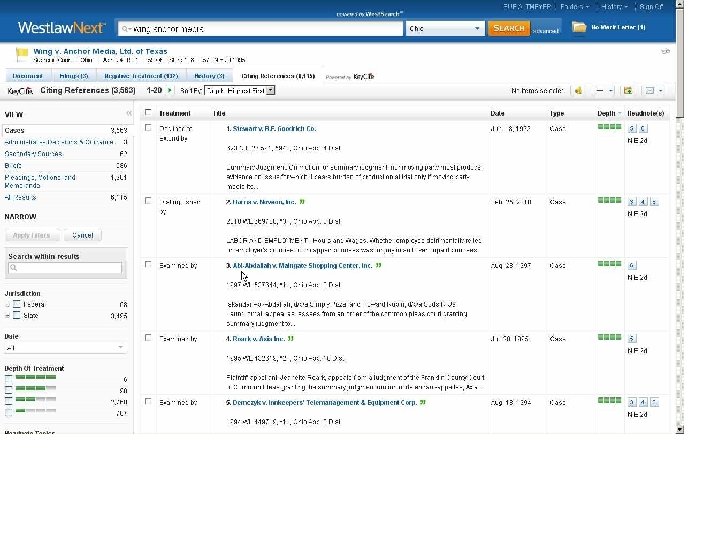Screen dimensions: 720x540
Task: Collapse the View sidebar with double chevron
Action: [x=129, y=113]
